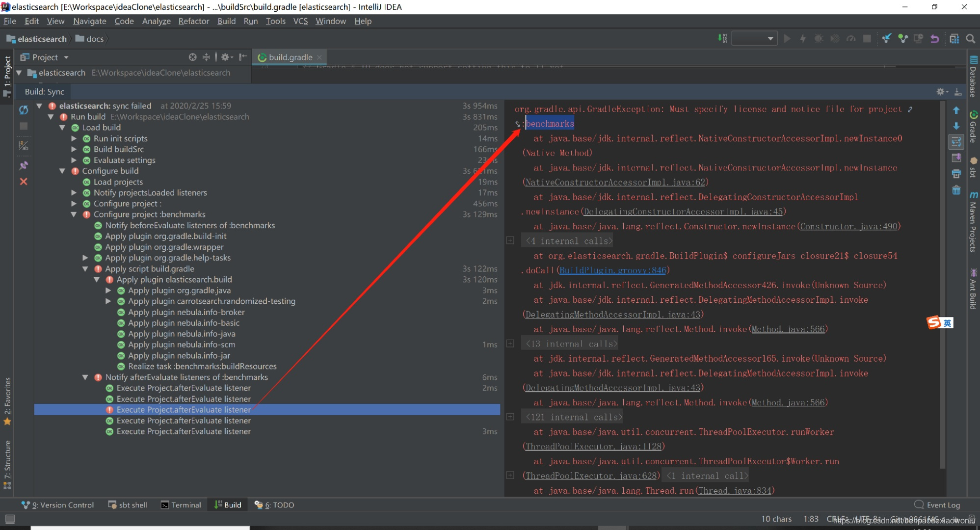Image resolution: width=980 pixels, height=530 pixels.
Task: Open Search Everywhere magnifier icon
Action: [x=970, y=39]
